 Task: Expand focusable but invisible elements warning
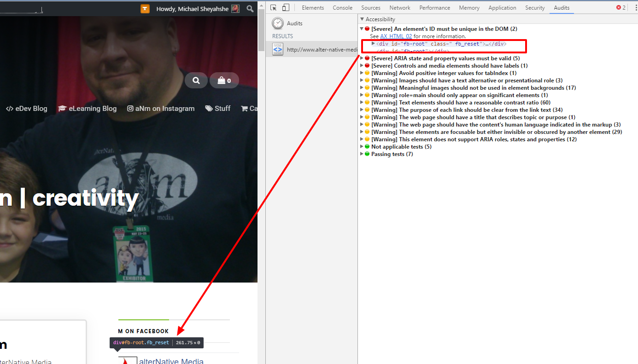[x=362, y=132]
